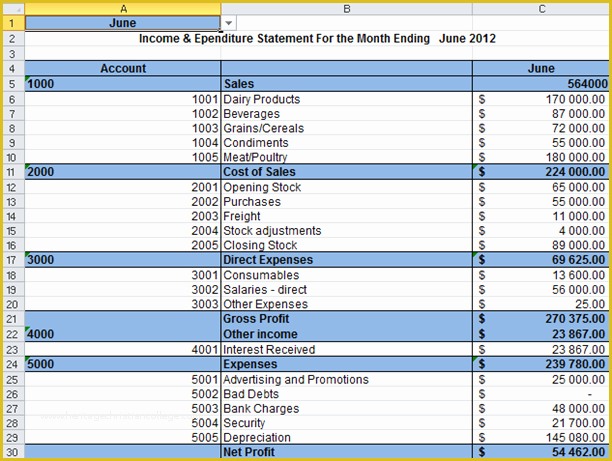
Task: Click the Bank Charges cell
Action: (347, 408)
